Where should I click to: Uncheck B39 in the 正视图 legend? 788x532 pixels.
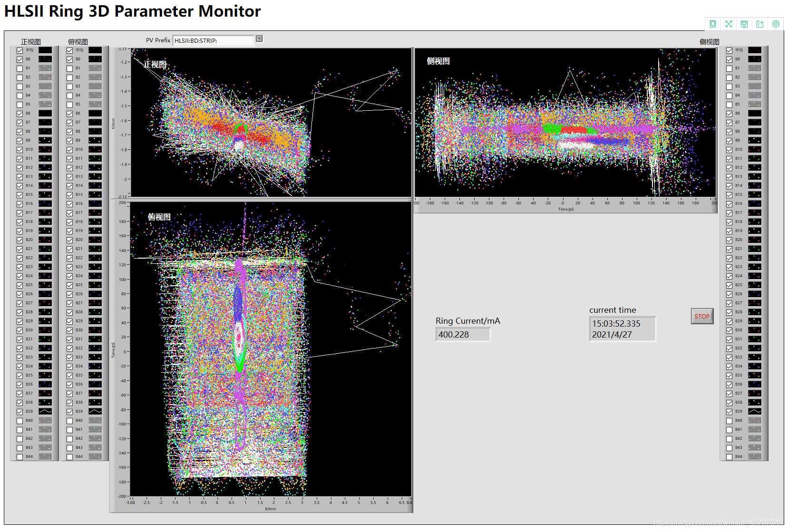tap(19, 412)
